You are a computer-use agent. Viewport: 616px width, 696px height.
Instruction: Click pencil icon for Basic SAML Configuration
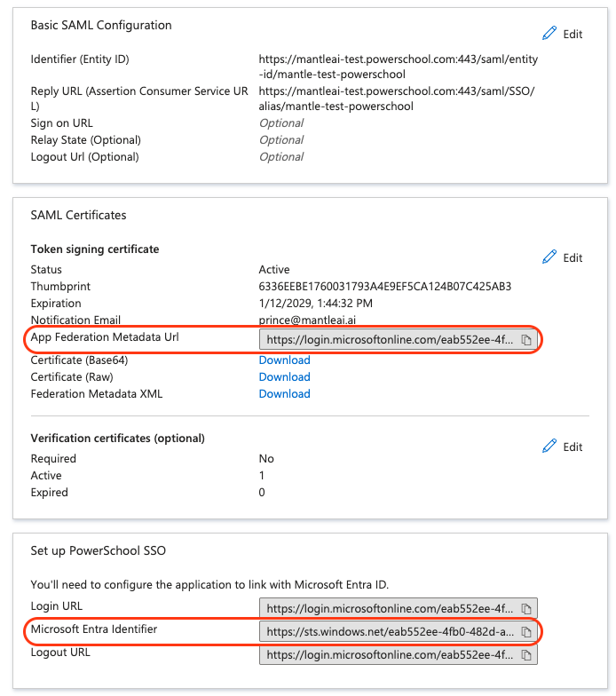(x=549, y=34)
